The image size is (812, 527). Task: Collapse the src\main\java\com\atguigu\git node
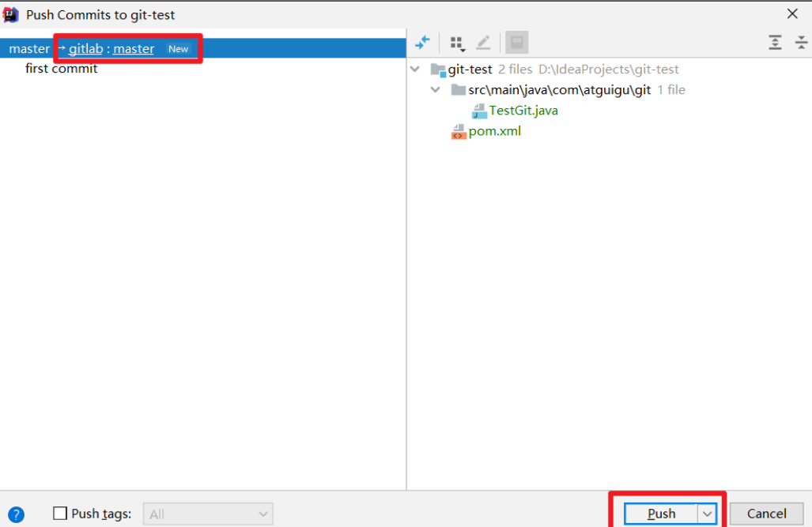click(436, 89)
